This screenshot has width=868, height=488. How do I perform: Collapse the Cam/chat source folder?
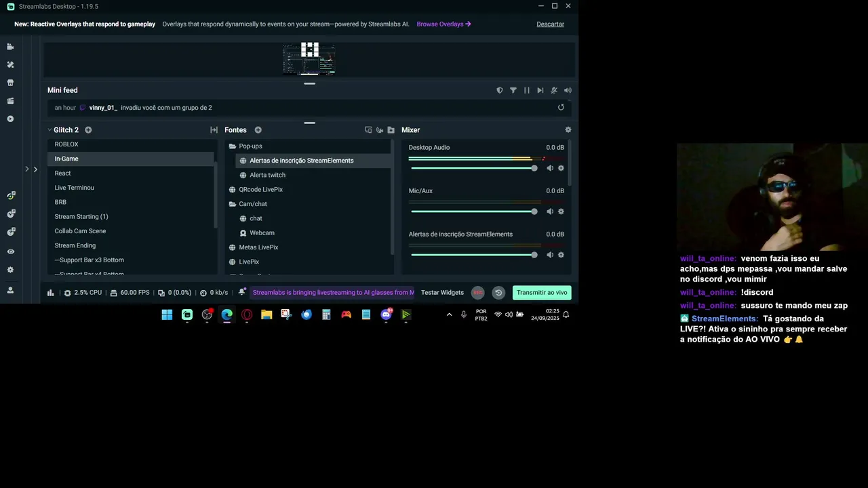point(233,204)
